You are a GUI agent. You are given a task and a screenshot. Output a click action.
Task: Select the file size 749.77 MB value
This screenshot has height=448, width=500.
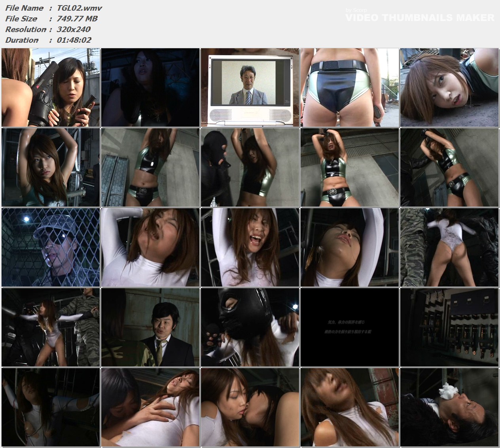click(x=77, y=19)
